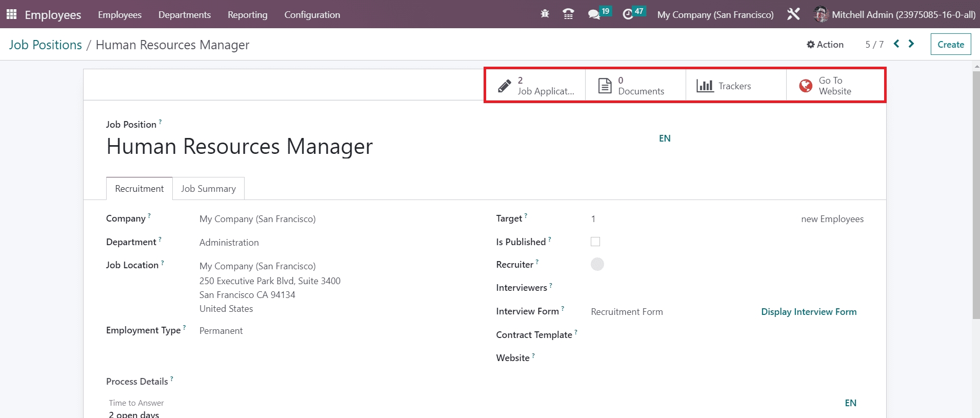Open Mitchell Admin user menu
The width and height of the screenshot is (980, 418).
point(895,15)
